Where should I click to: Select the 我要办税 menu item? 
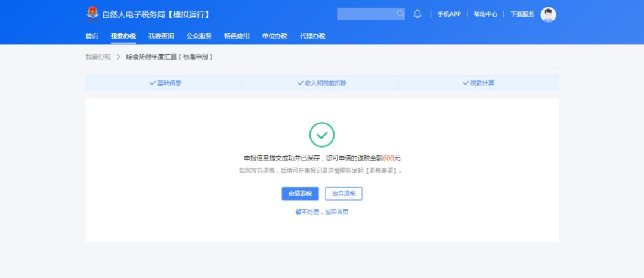123,36
